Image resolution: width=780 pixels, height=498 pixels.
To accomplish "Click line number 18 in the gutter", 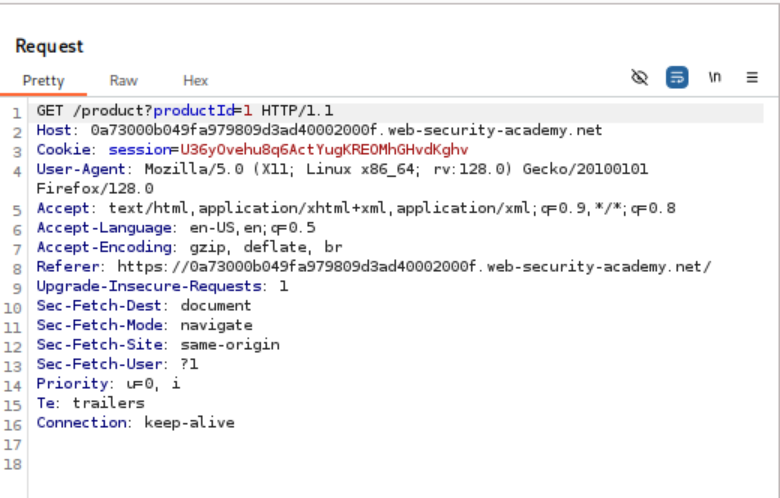I will point(12,464).
